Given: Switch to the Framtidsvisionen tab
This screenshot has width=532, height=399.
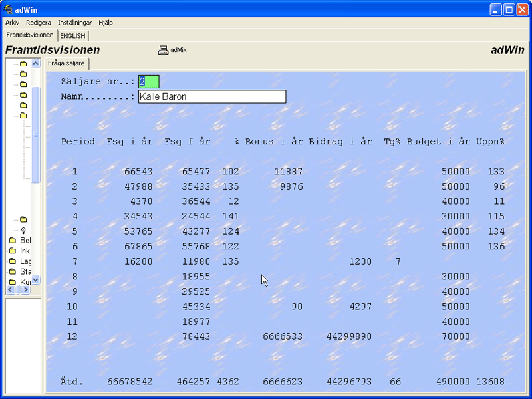Looking at the screenshot, I should pos(30,35).
